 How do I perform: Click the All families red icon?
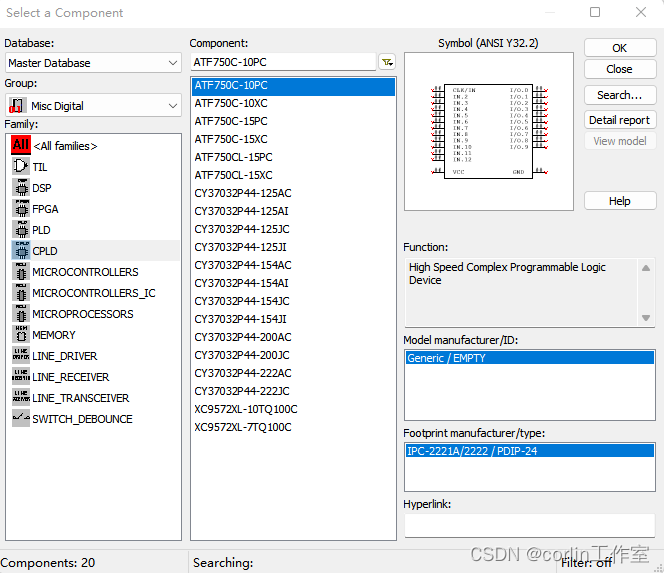[21, 145]
